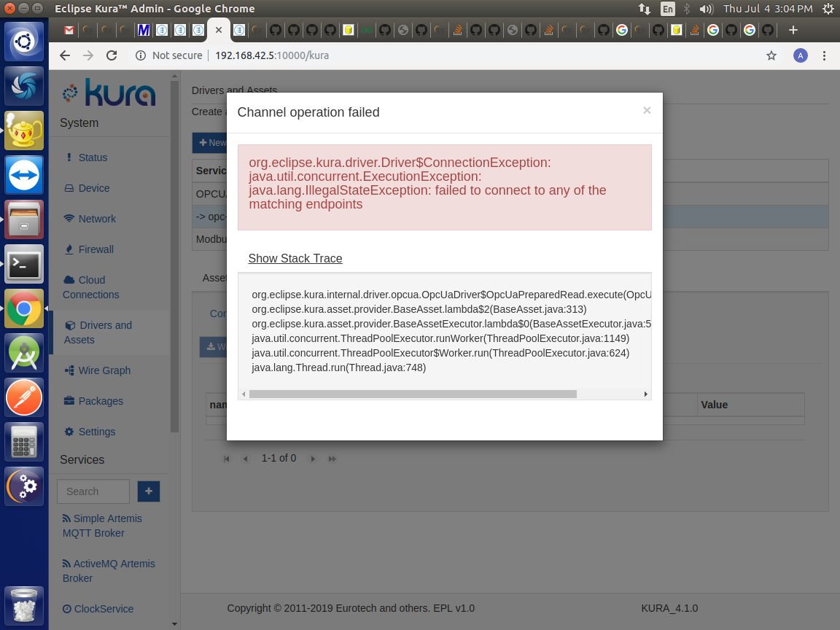Launch Postman from launcher
This screenshot has width=840, height=630.
tap(24, 397)
